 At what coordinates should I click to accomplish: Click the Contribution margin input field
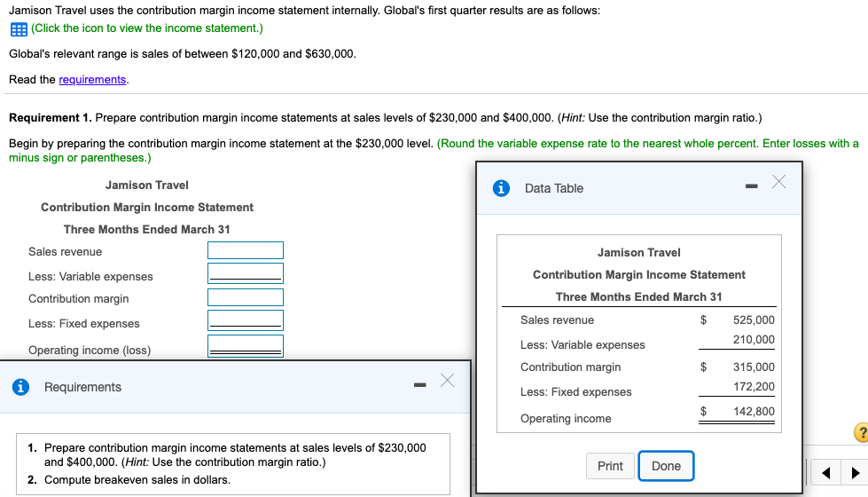[x=246, y=297]
